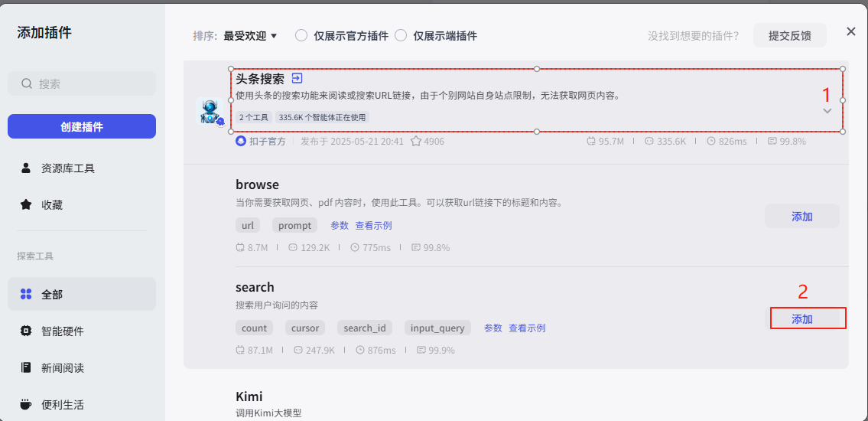The width and height of the screenshot is (868, 421).
Task: Open 参数 link for browse tool
Action: click(x=340, y=226)
